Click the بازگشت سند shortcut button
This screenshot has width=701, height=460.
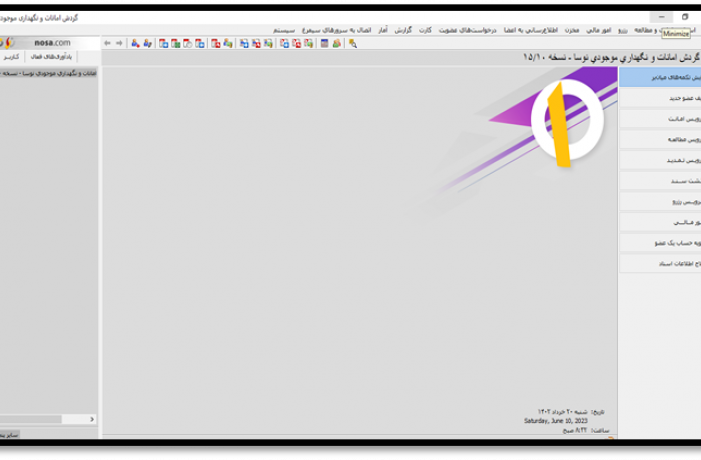coord(660,181)
